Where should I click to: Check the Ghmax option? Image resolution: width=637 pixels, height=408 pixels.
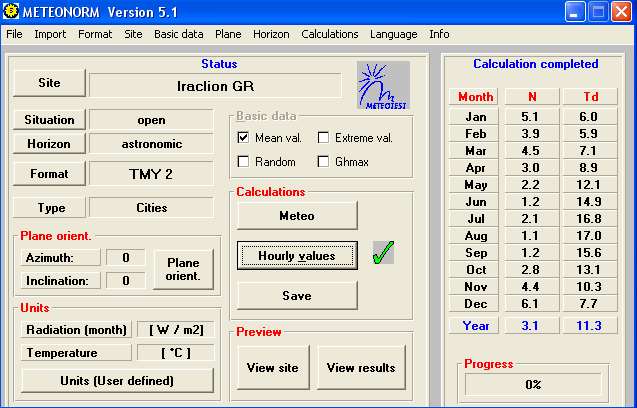pos(323,162)
